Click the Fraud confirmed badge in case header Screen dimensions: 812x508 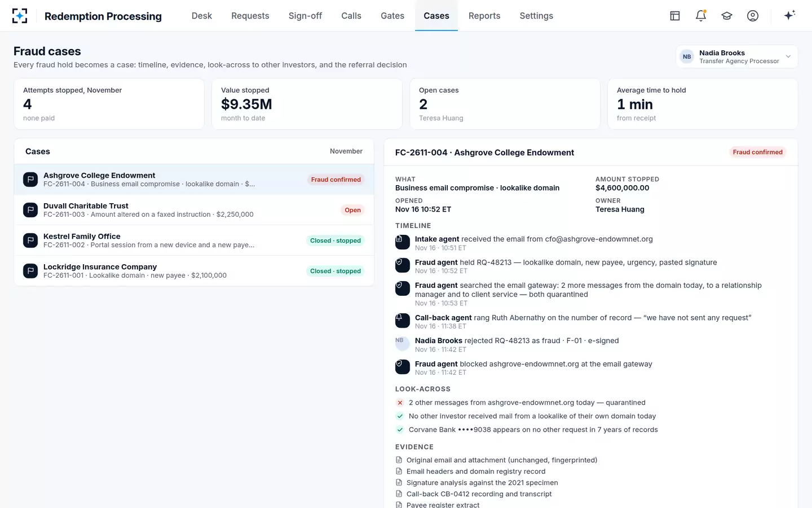757,152
